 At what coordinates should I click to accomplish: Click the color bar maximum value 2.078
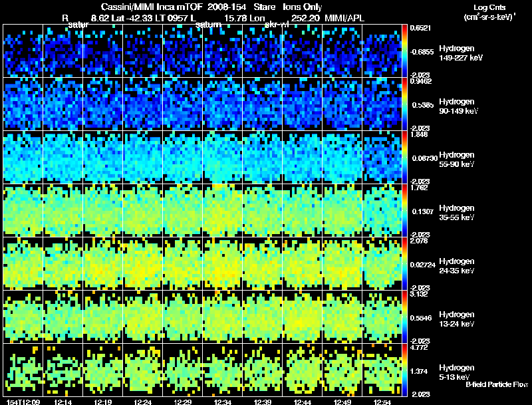(x=419, y=241)
